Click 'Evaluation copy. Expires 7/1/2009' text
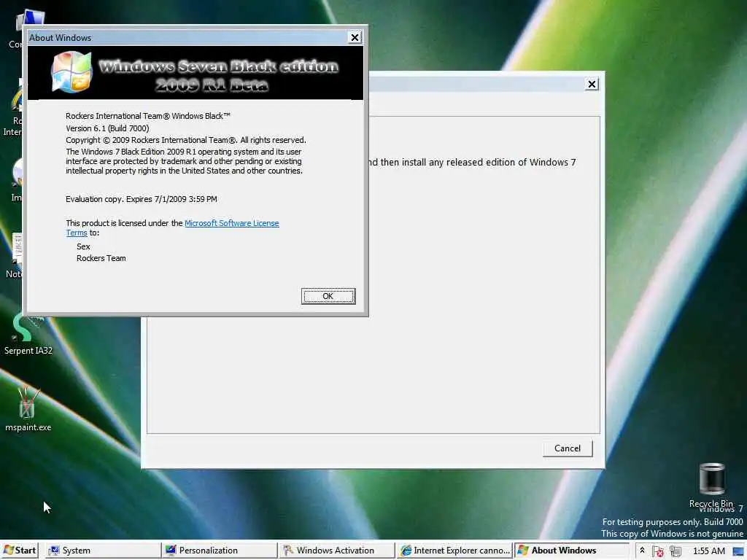Viewport: 747px width, 560px height. [x=142, y=199]
